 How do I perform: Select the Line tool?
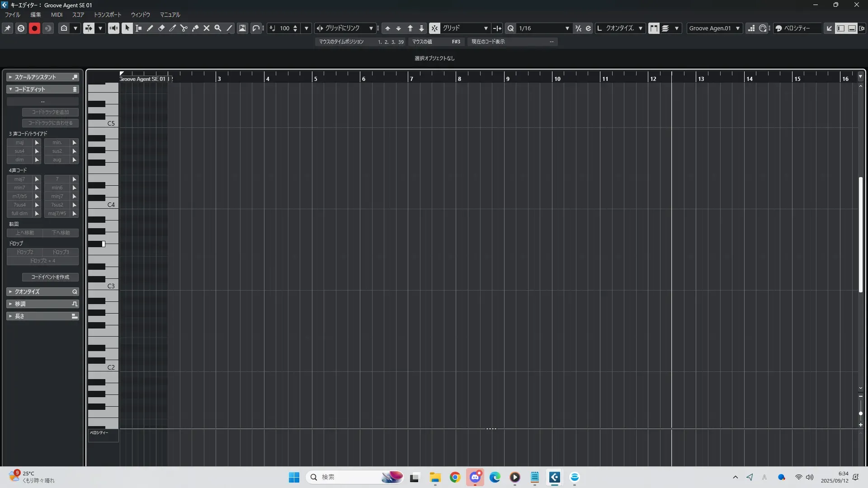[x=230, y=28]
